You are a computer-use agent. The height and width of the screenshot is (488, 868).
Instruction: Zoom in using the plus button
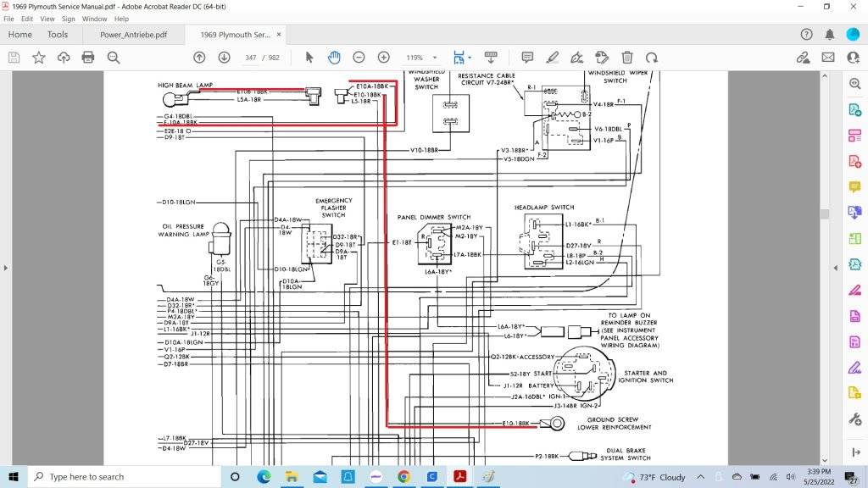click(x=383, y=58)
